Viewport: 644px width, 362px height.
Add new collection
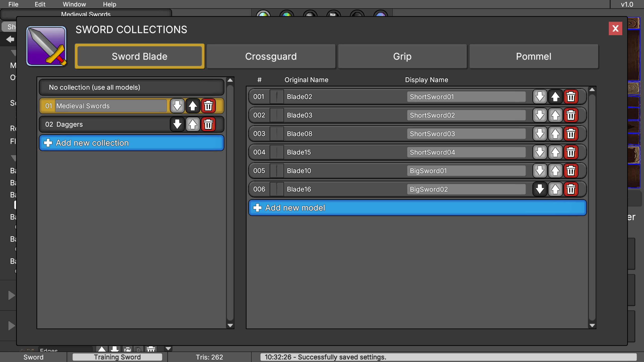click(x=131, y=143)
